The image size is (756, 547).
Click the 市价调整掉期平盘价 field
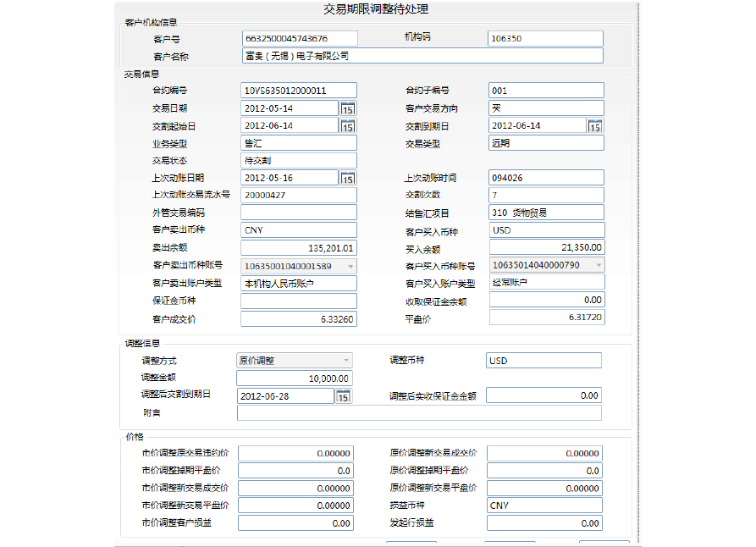296,471
